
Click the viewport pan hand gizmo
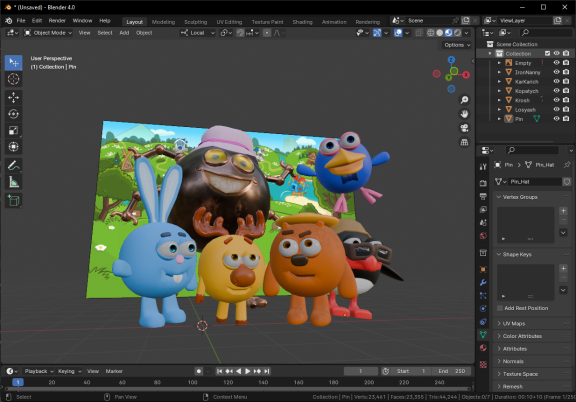tap(465, 114)
